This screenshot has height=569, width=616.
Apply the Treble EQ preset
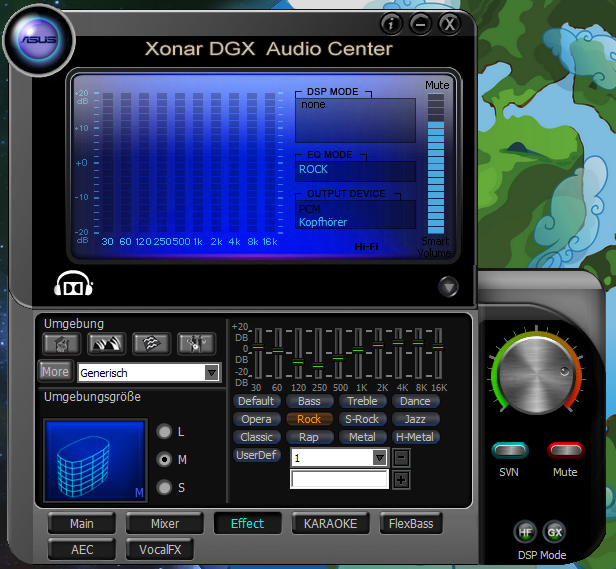[x=362, y=401]
